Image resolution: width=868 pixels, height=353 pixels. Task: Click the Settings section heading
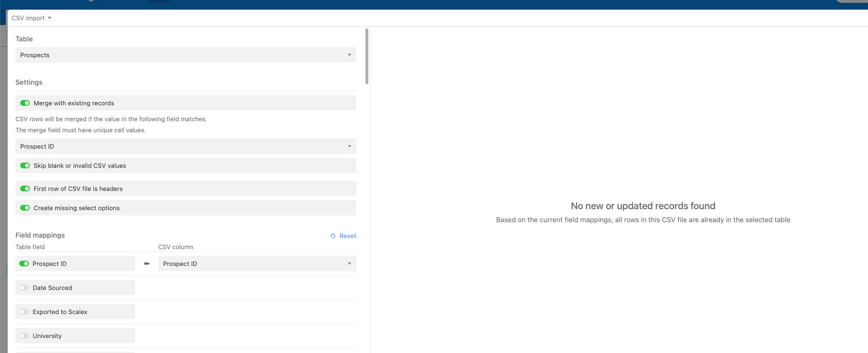tap(29, 82)
